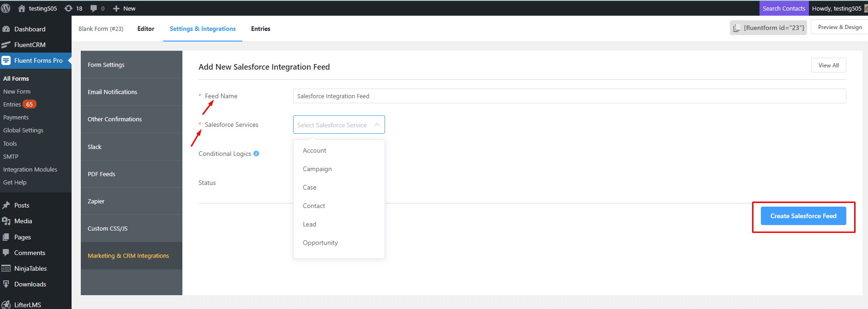The image size is (868, 309).
Task: Choose Lead from the Salesforce services list
Action: [339, 224]
